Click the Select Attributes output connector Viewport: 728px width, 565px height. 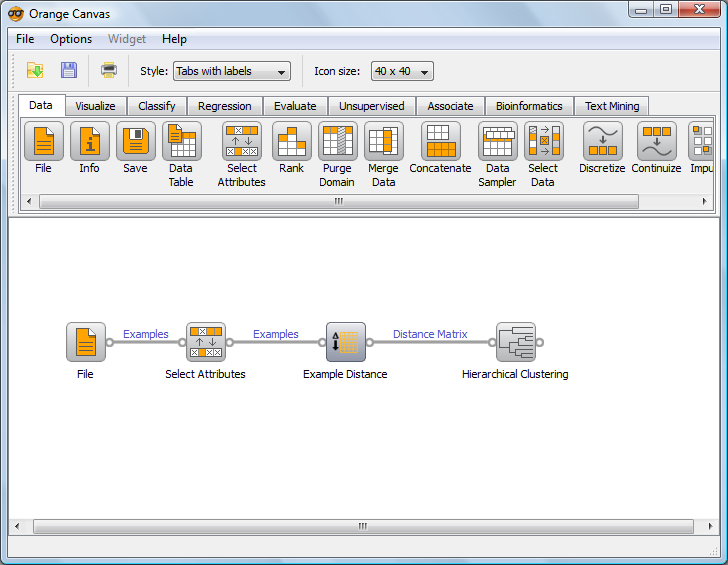(x=230, y=343)
